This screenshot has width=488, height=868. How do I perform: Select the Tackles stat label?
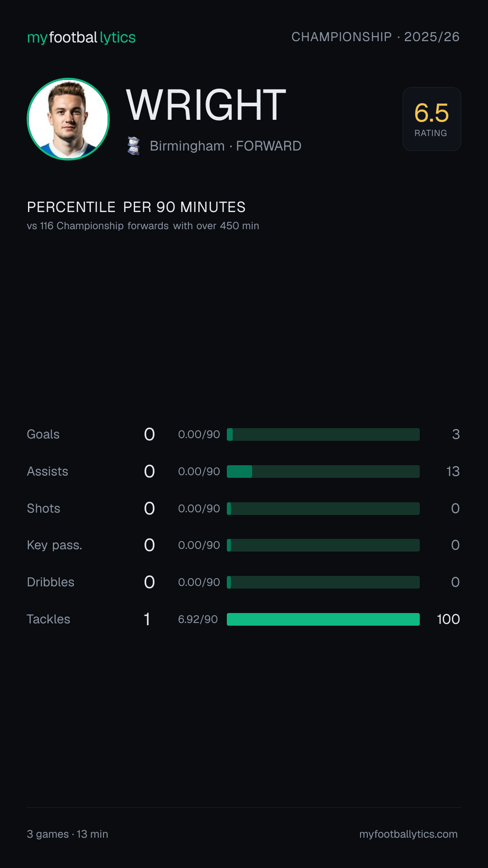coord(48,619)
